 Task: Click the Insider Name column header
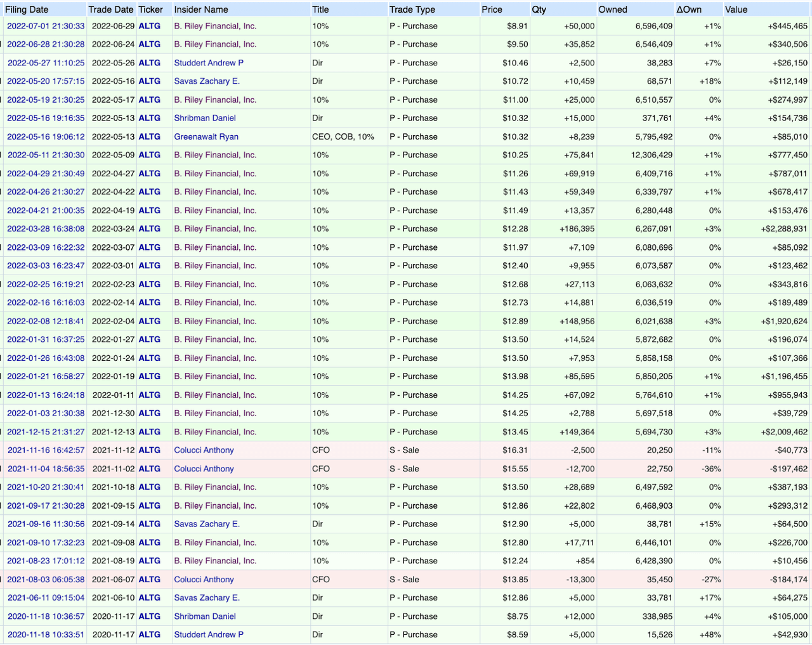201,10
